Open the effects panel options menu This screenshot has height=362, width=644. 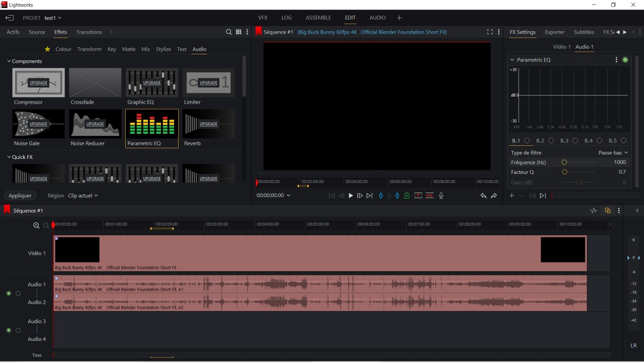coord(247,32)
